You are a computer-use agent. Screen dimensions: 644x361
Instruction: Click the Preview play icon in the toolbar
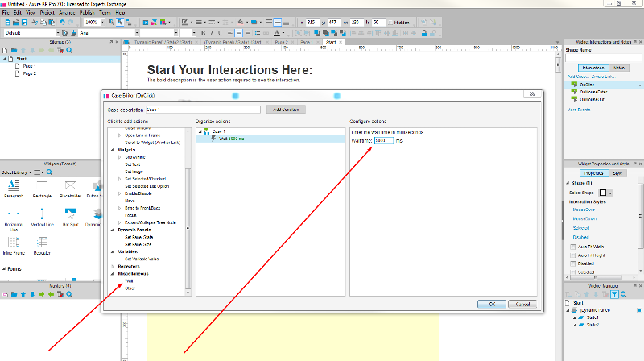pos(146,23)
